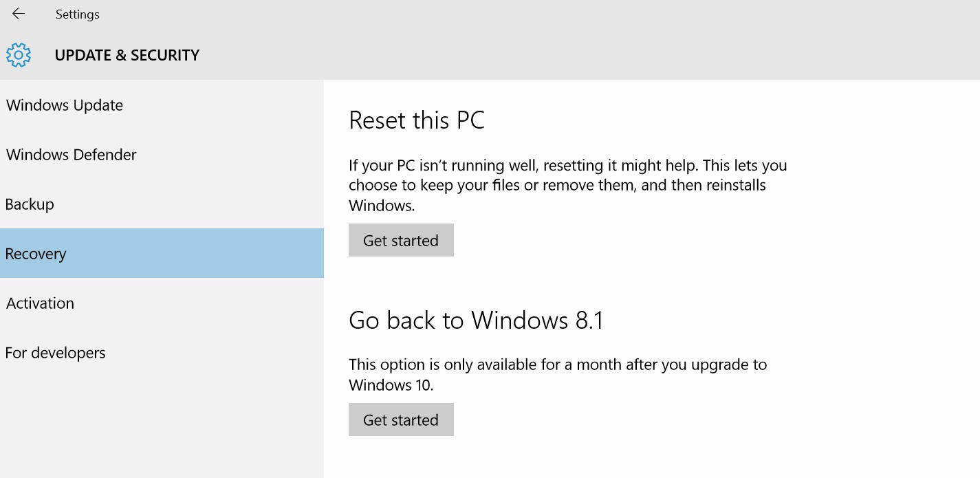Click the Settings window title text
Screen dimensions: 980x478
point(78,14)
